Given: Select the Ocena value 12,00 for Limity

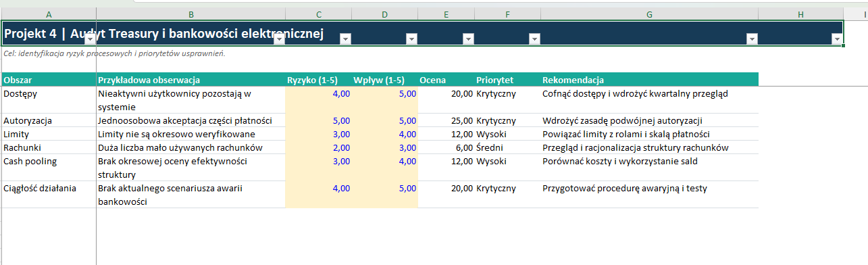Looking at the screenshot, I should [446, 134].
